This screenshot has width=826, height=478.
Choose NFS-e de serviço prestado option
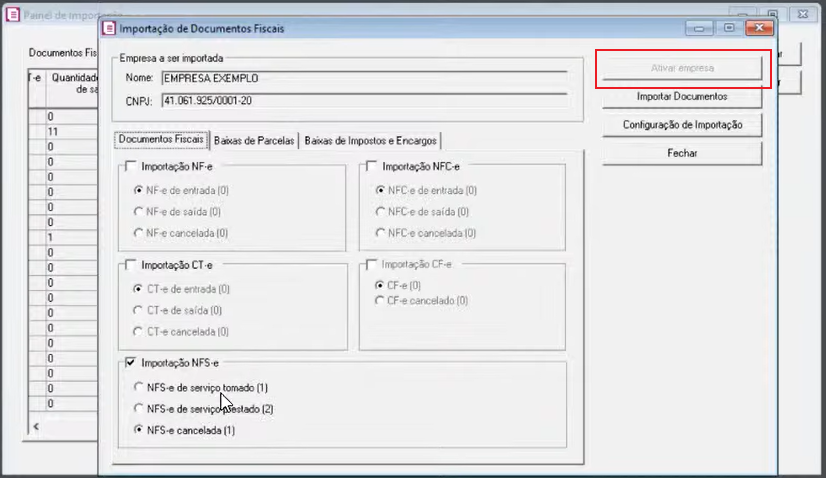(139, 409)
